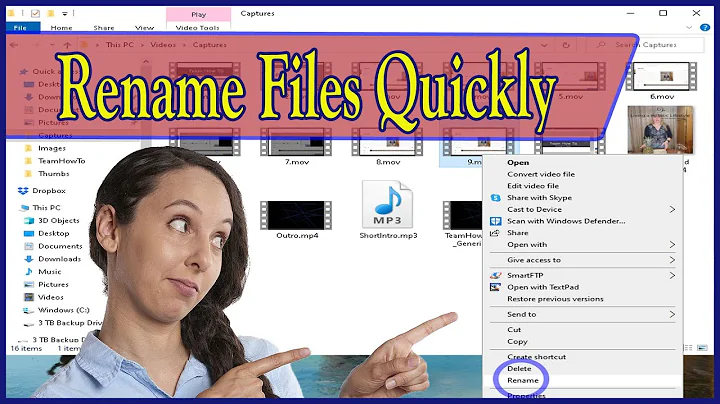This screenshot has height=404, width=720.
Task: Click the Back navigation arrow
Action: 14,45
